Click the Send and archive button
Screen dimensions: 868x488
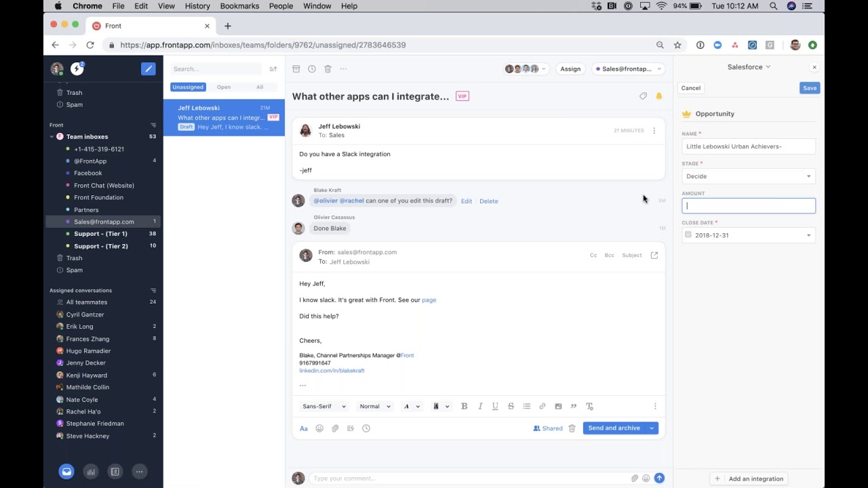614,428
